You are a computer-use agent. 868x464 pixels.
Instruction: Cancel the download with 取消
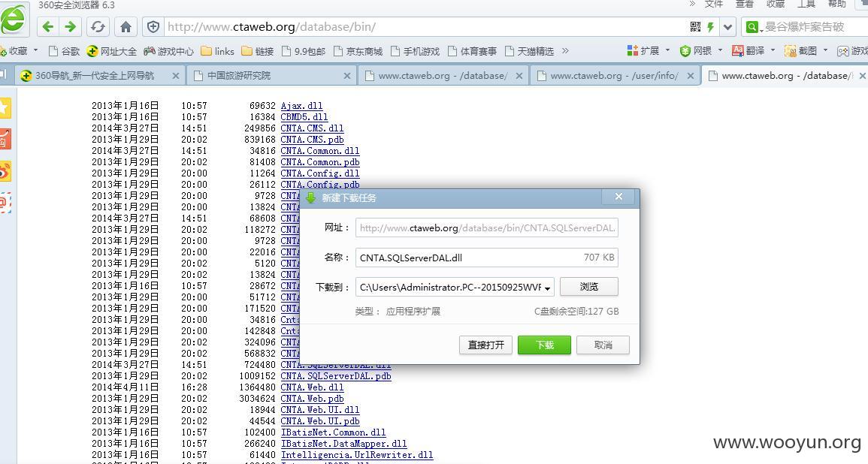point(603,345)
